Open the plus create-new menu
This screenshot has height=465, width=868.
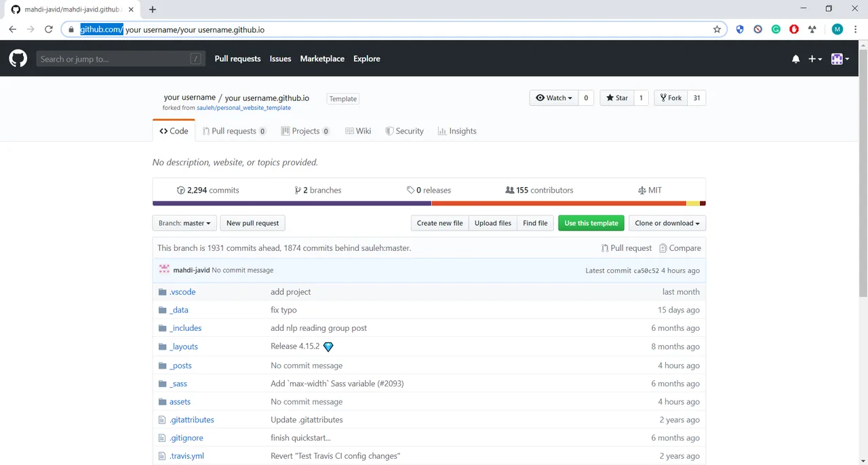click(815, 59)
